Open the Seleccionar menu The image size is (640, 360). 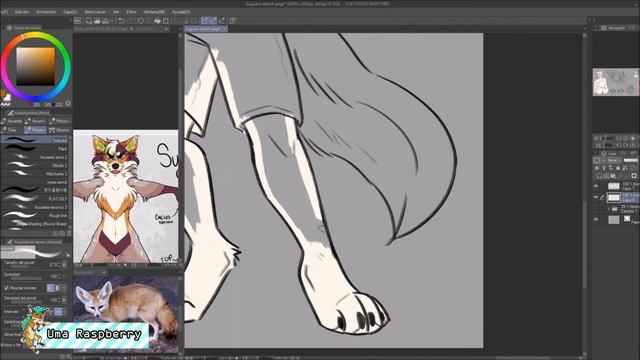coord(95,12)
